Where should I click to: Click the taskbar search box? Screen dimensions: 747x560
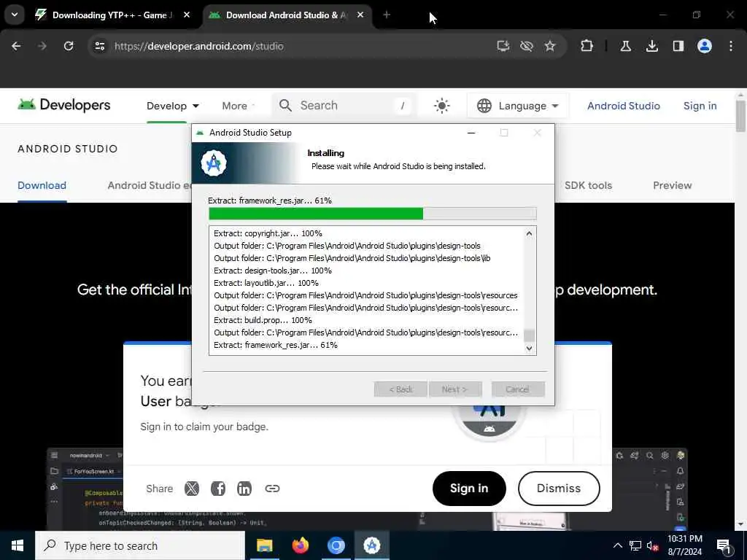pos(140,545)
